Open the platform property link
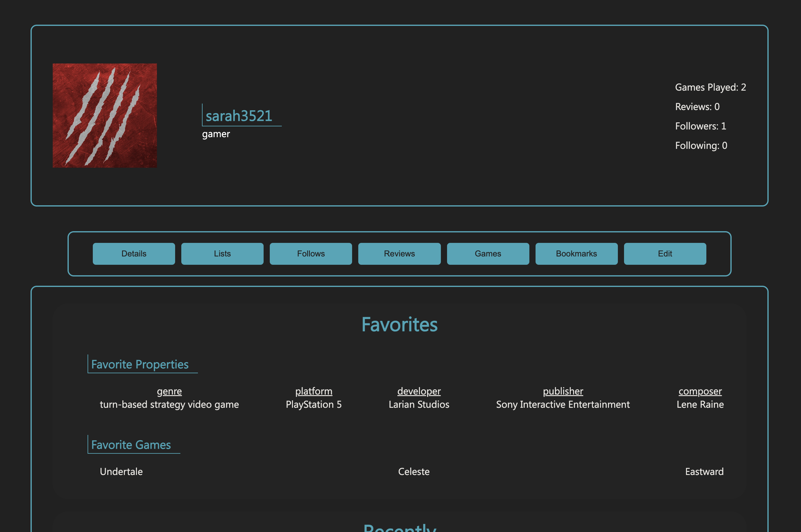 313,391
